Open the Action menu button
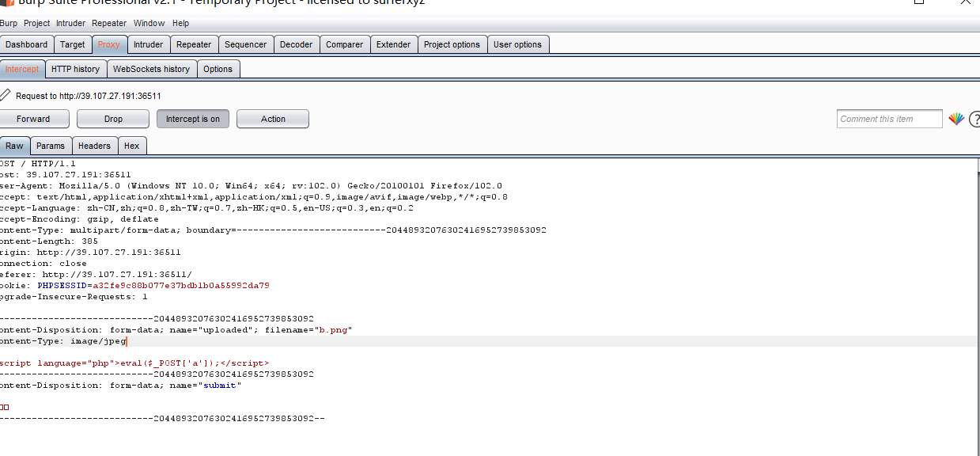980x456 pixels. [x=273, y=119]
